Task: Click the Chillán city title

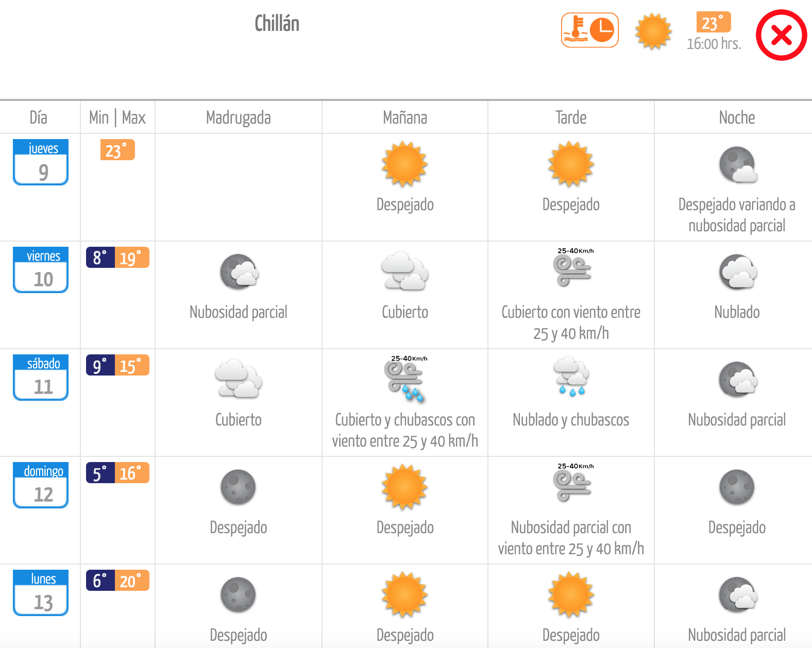Action: 277,24
